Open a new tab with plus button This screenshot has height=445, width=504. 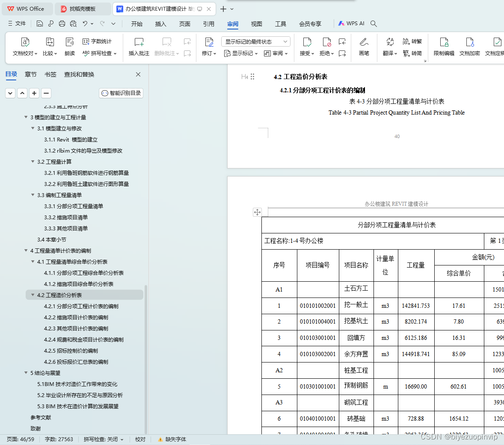pos(223,9)
